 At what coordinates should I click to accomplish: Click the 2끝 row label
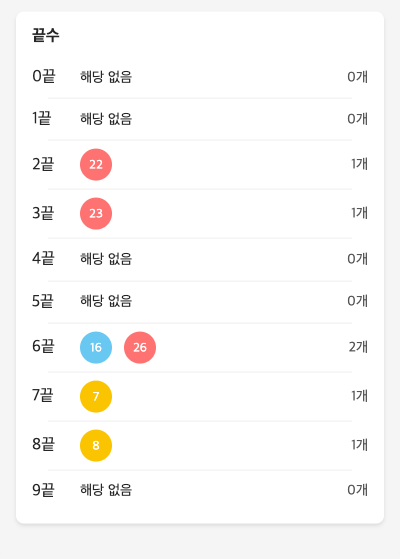[x=43, y=164]
